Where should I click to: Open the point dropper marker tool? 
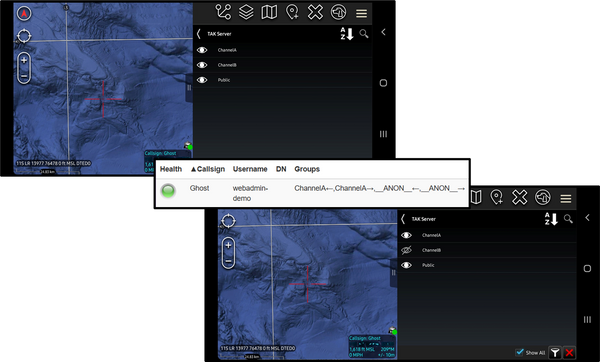pyautogui.click(x=292, y=12)
